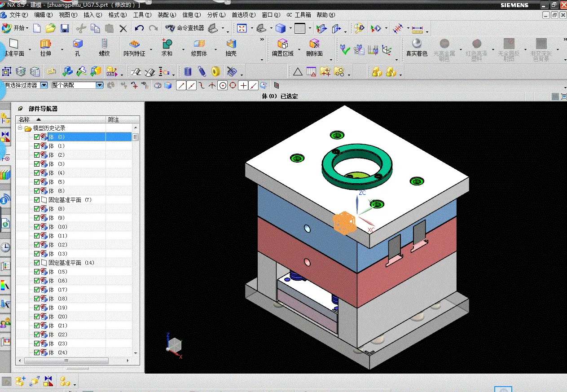Select the 体 (5) row in navigator
This screenshot has width=567, height=392.
[x=75, y=182]
